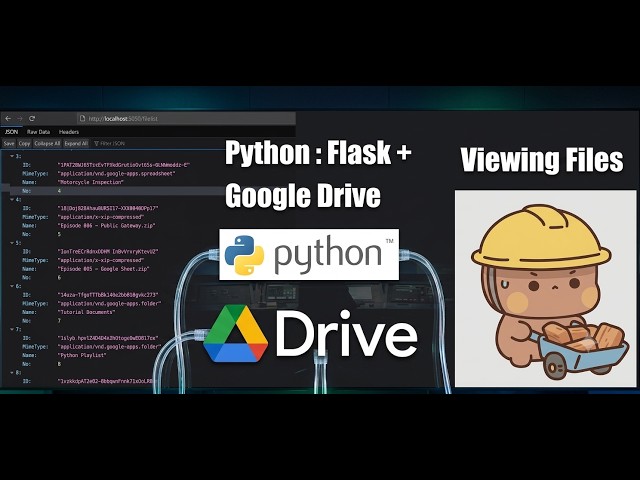This screenshot has width=640, height=480.
Task: Switch to the JSON tab
Action: (11, 132)
